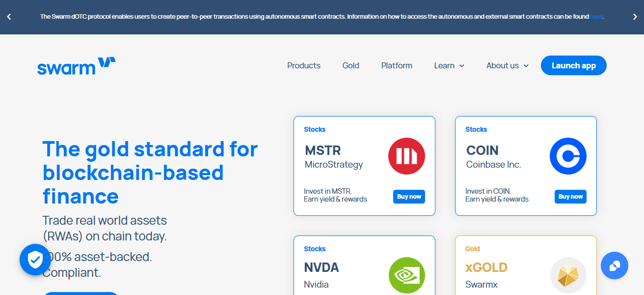
Task: Expand the Learn dropdown menu
Action: 449,65
